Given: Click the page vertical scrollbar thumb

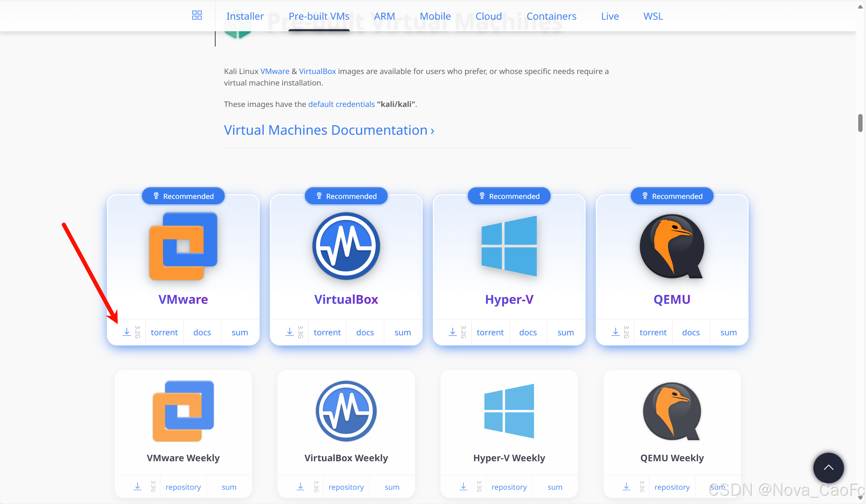Looking at the screenshot, I should [860, 123].
